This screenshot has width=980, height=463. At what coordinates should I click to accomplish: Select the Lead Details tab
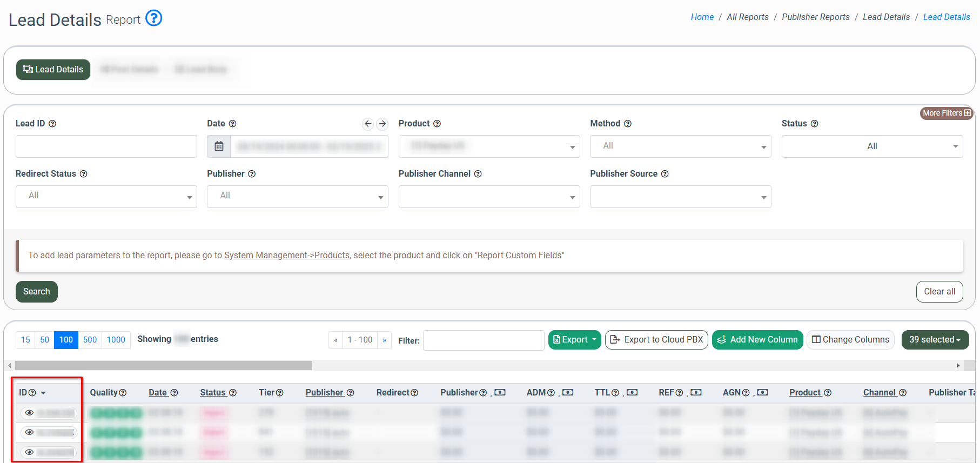53,70
